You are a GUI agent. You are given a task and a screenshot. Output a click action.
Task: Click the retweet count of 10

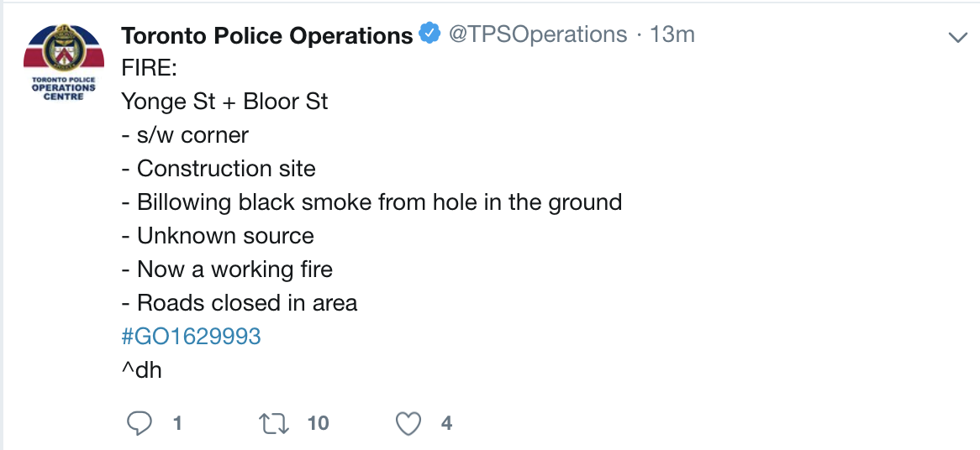[x=318, y=423]
